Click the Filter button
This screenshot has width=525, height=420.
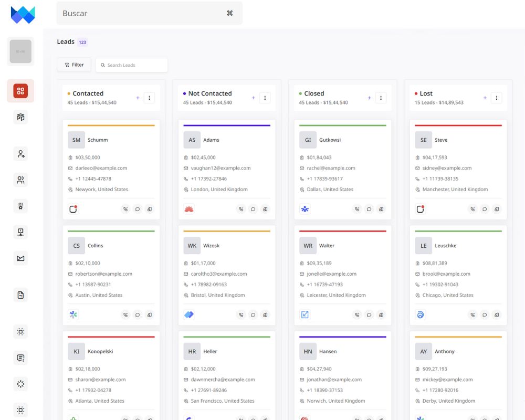click(x=73, y=65)
